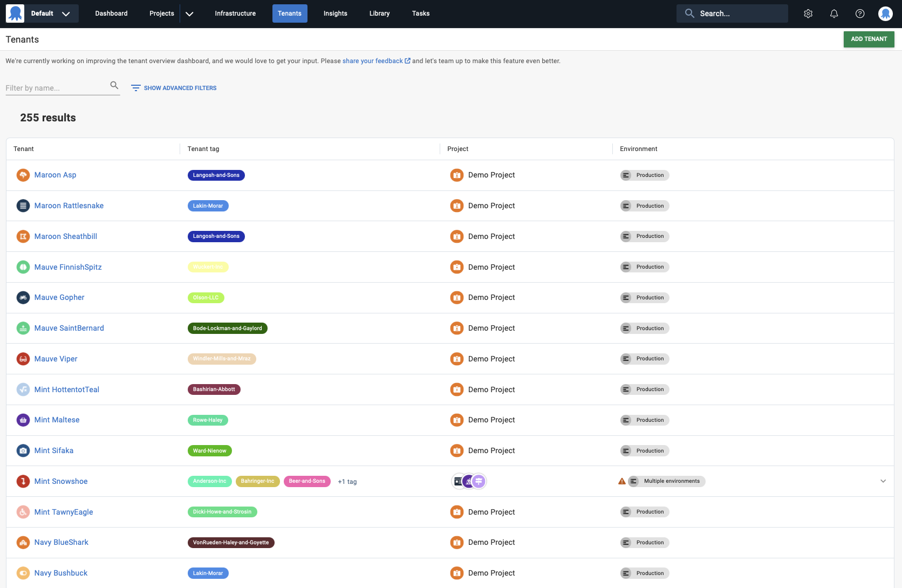902x588 pixels.
Task: Open the notifications bell icon
Action: (x=833, y=13)
